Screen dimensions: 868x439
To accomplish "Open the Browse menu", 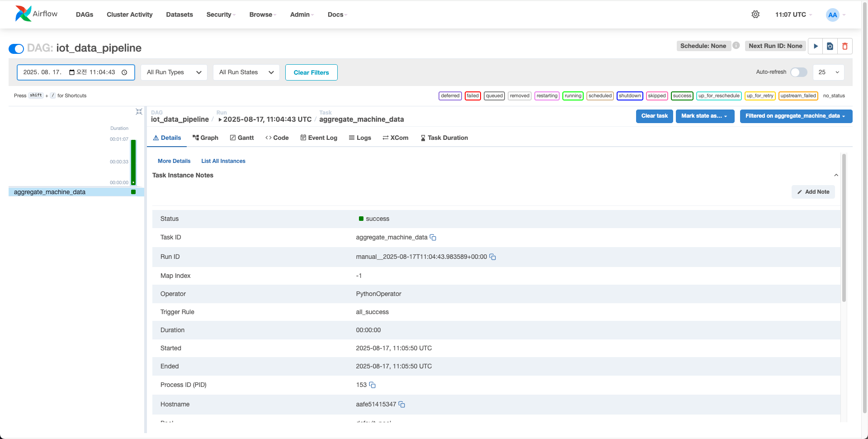I will coord(262,14).
